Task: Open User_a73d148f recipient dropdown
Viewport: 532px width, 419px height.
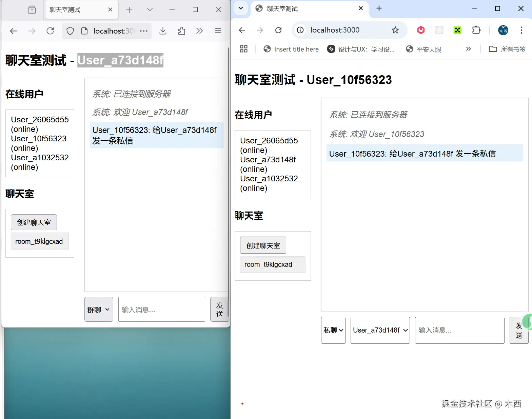Action: click(380, 330)
